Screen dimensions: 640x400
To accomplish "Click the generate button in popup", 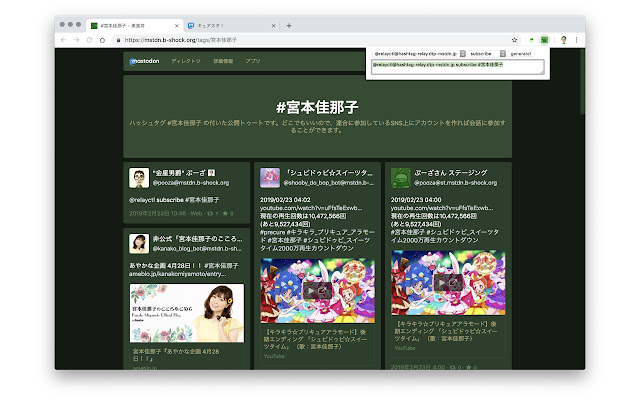I will 521,54.
